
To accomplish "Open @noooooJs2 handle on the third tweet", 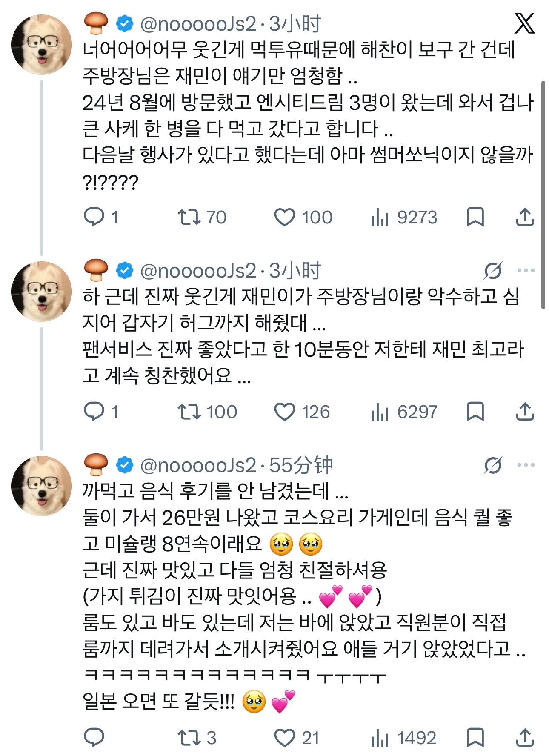I will [x=198, y=465].
